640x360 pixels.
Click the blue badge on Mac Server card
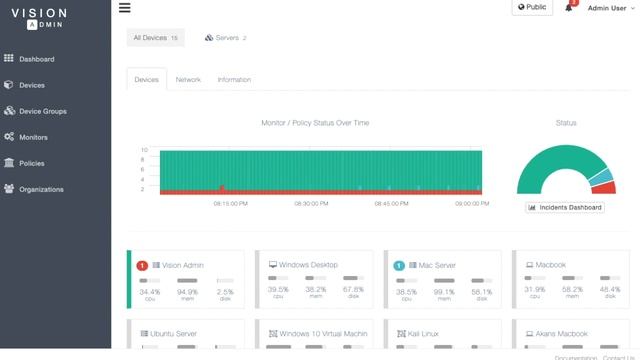click(399, 266)
